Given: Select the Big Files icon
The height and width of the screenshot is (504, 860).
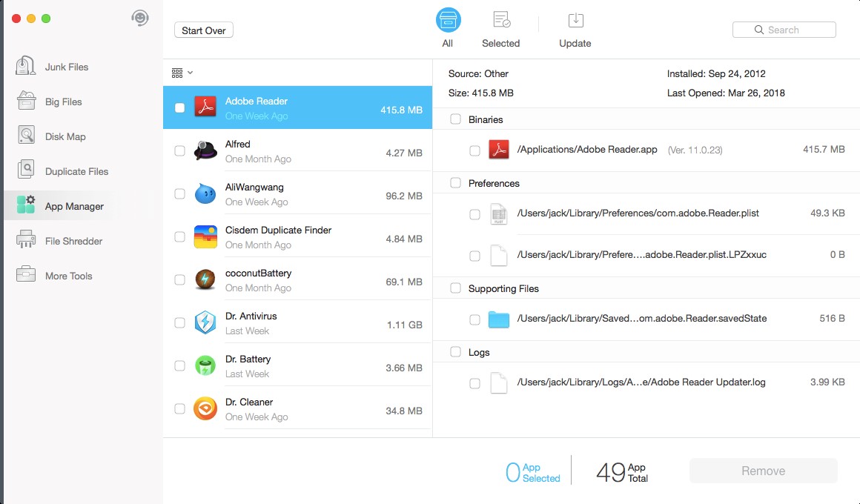Looking at the screenshot, I should click(26, 102).
